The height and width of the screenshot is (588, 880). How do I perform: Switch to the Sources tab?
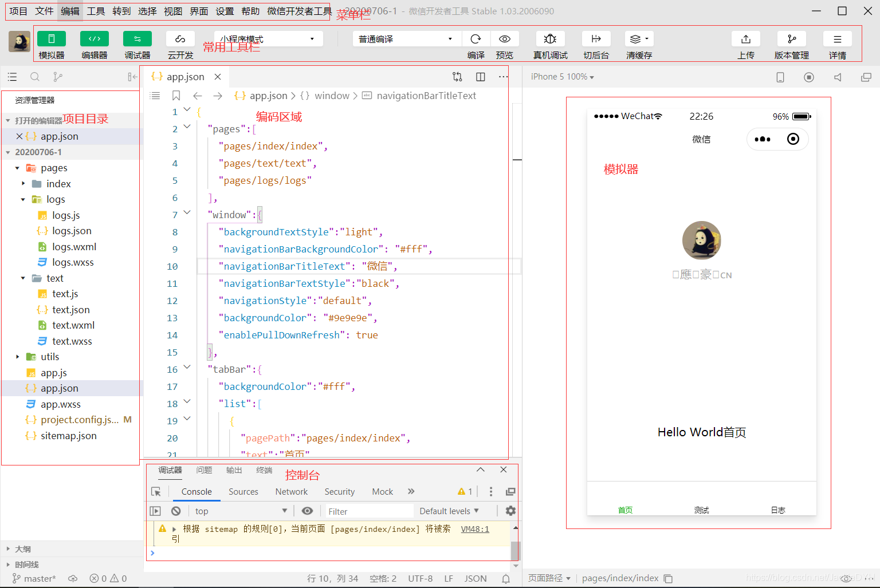(x=243, y=492)
